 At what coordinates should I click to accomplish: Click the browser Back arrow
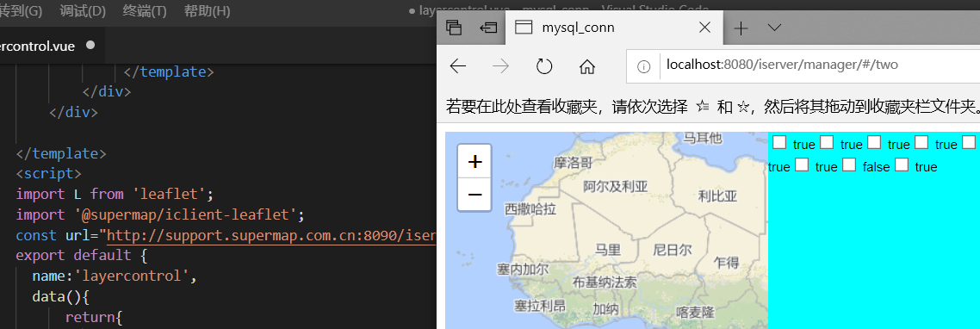pyautogui.click(x=458, y=66)
